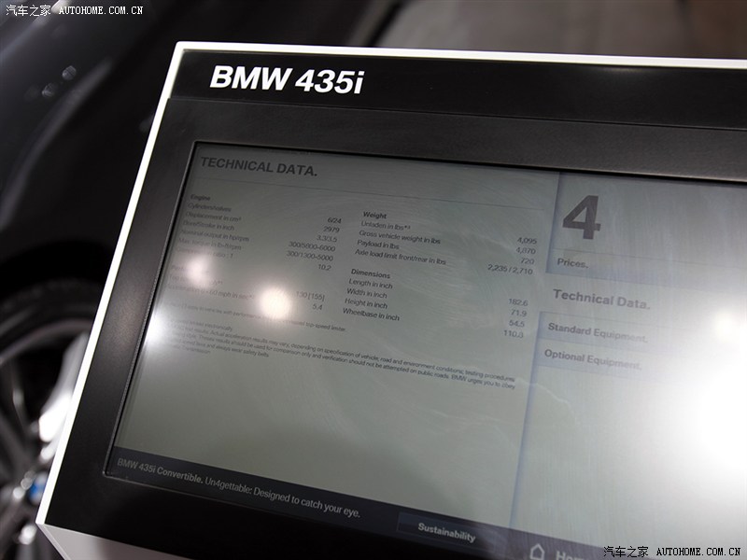Click the Dimensions section heading

(x=370, y=272)
